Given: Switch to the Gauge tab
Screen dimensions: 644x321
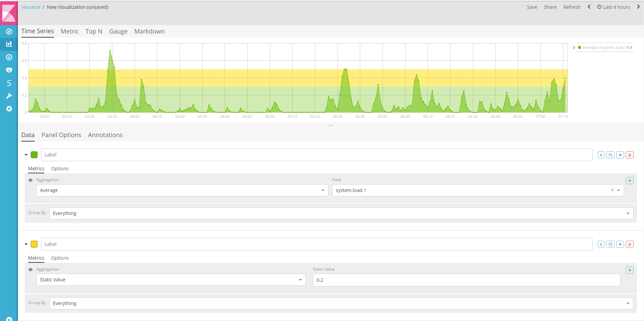Looking at the screenshot, I should pyautogui.click(x=118, y=31).
